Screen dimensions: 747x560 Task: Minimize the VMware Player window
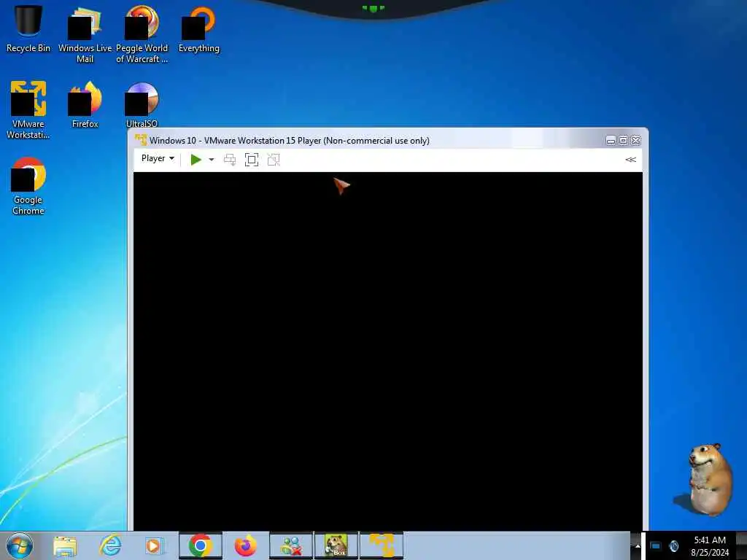pyautogui.click(x=611, y=141)
